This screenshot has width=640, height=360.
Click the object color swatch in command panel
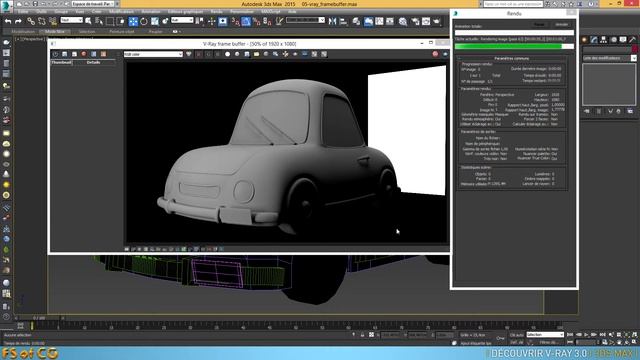[634, 49]
